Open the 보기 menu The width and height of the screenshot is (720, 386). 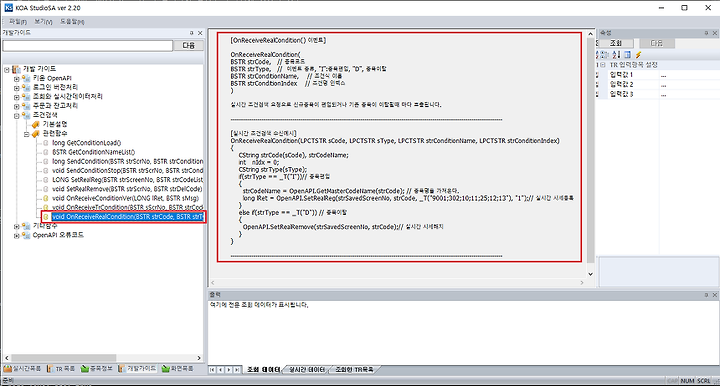pos(43,22)
